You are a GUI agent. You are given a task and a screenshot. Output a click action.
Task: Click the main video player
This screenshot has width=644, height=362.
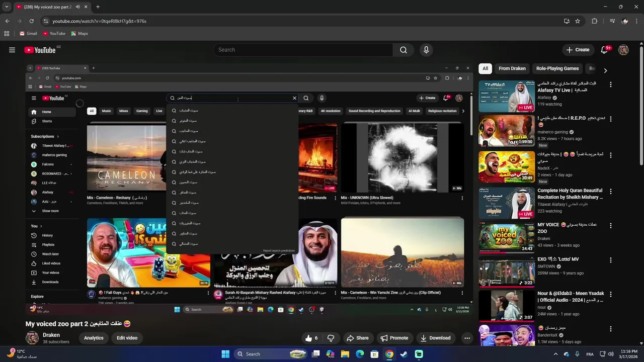(x=249, y=189)
